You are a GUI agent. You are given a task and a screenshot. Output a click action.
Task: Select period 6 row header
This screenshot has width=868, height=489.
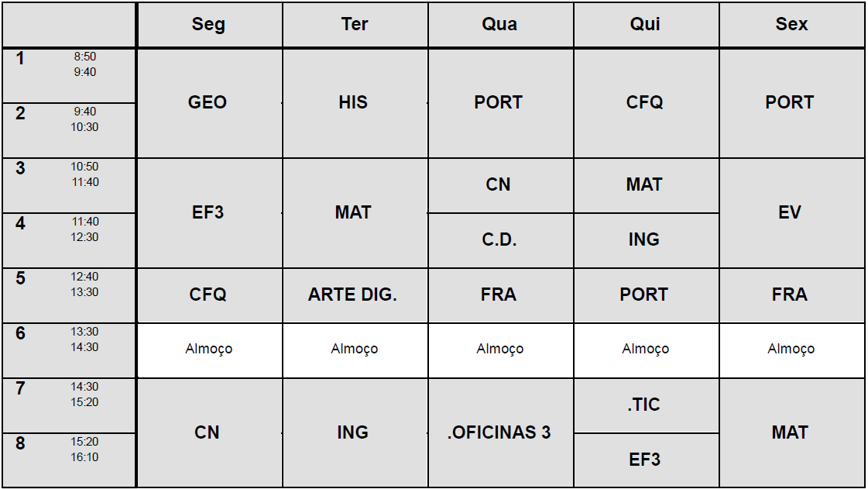click(69, 350)
